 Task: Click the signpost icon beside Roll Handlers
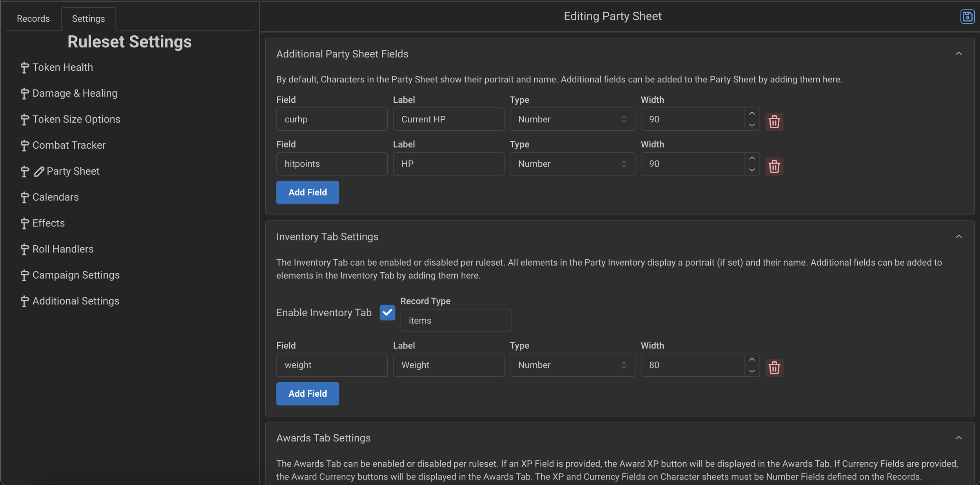(x=25, y=250)
